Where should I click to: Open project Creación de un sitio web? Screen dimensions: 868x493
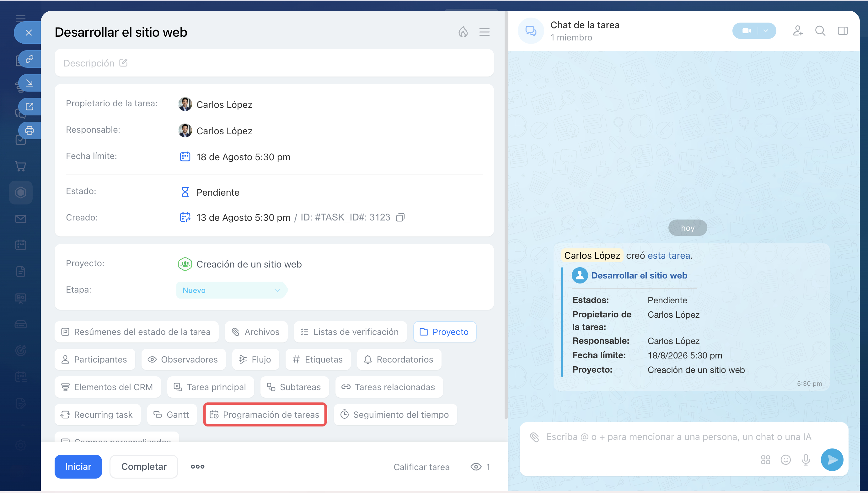click(249, 264)
